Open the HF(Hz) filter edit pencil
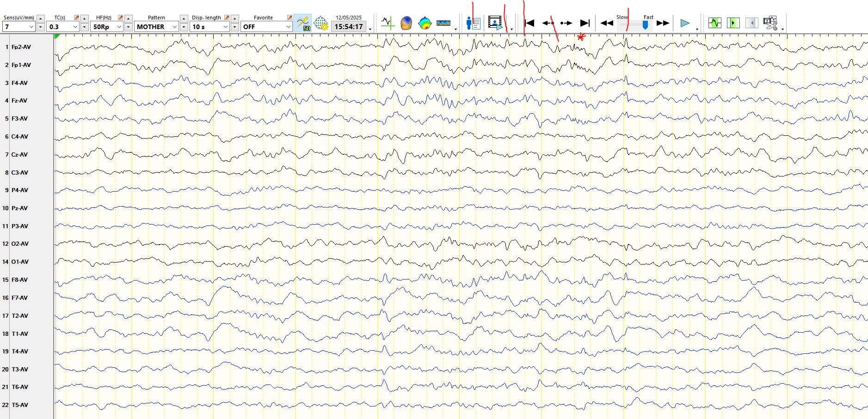The image size is (868, 419). coord(121,18)
